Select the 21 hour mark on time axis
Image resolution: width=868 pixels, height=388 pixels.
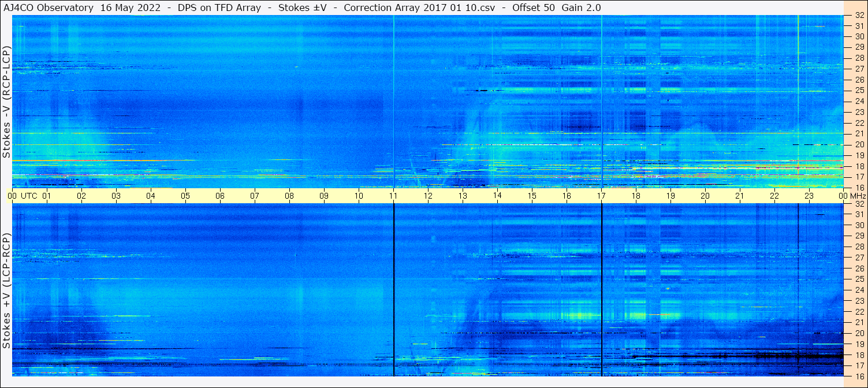coord(740,196)
